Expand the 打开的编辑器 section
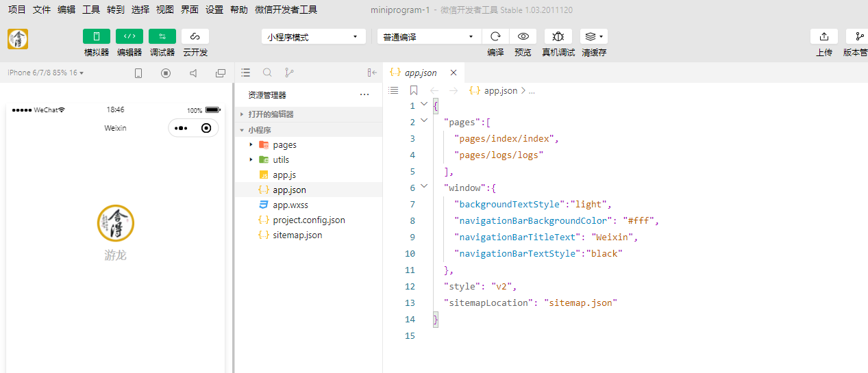The width and height of the screenshot is (868, 373). point(309,114)
